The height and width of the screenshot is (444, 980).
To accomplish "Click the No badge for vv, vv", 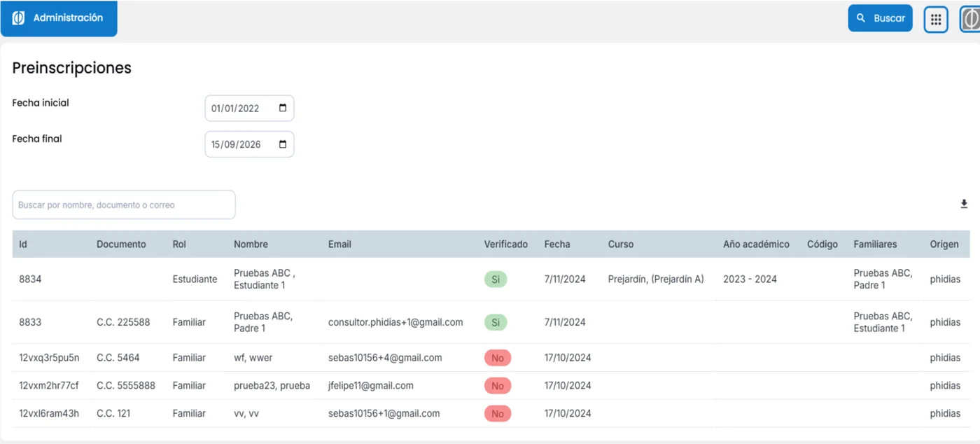I will pos(498,414).
